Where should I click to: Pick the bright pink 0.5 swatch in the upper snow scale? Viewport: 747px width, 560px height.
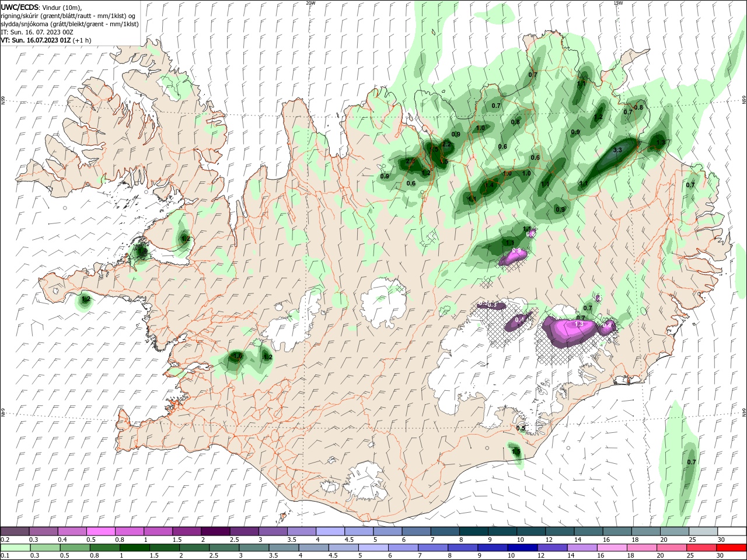pos(100,531)
